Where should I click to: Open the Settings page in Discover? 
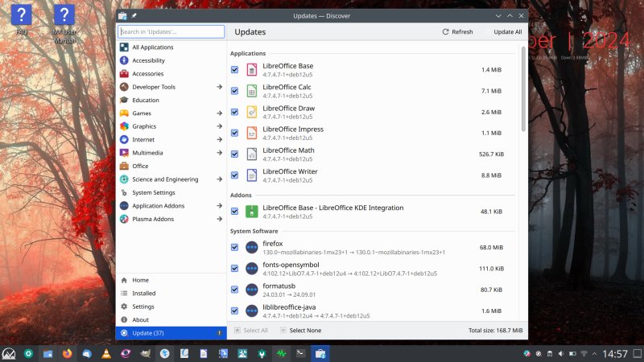142,306
